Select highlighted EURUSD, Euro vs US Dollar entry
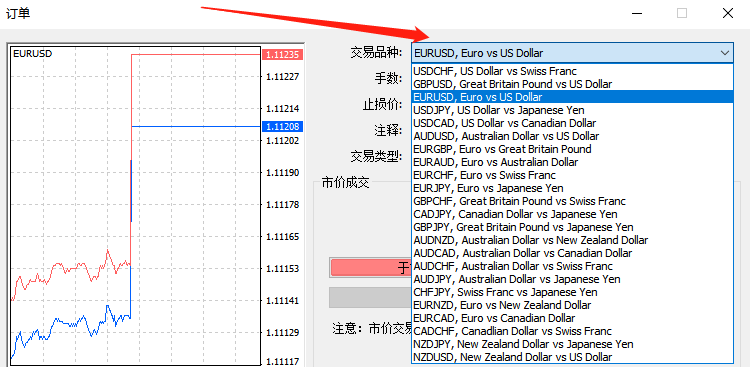 [572, 97]
